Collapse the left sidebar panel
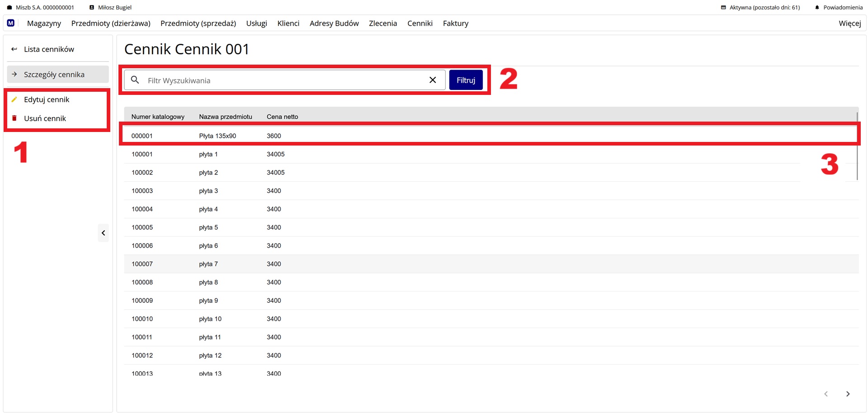Screen dimensions: 868x414 103,233
